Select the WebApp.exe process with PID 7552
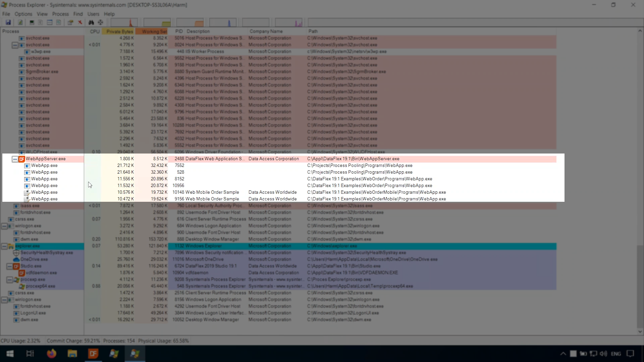This screenshot has height=362, width=644. [44, 166]
